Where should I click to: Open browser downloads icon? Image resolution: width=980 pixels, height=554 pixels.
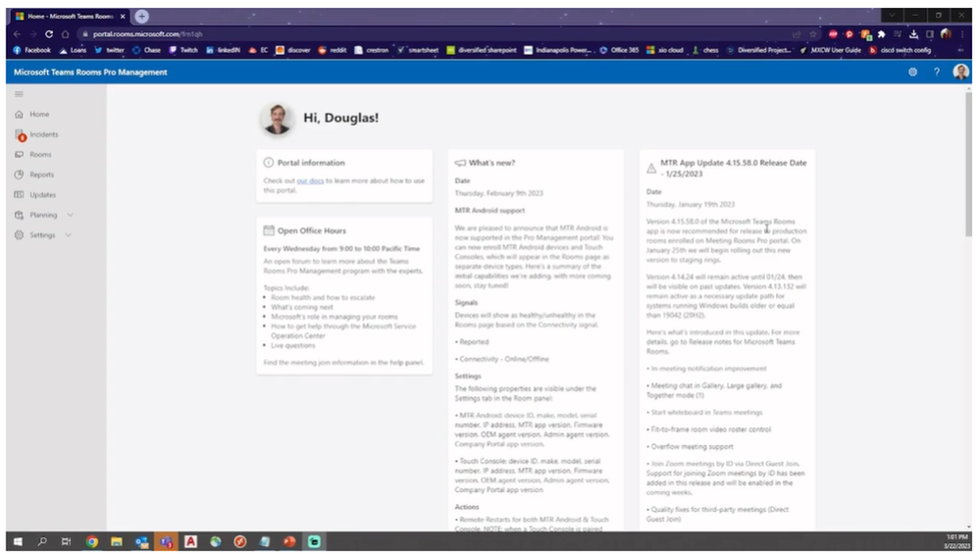913,34
